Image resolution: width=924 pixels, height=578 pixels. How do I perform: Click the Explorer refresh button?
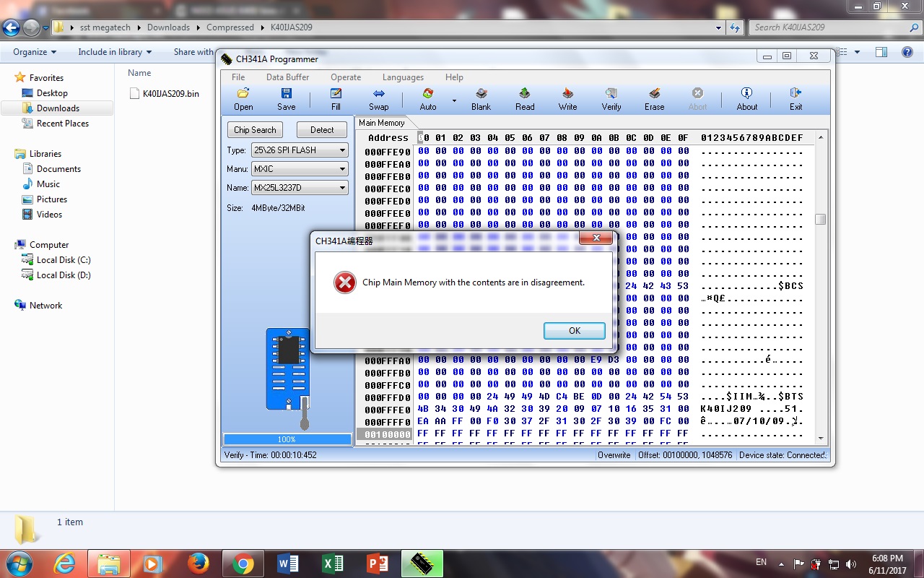coord(735,27)
